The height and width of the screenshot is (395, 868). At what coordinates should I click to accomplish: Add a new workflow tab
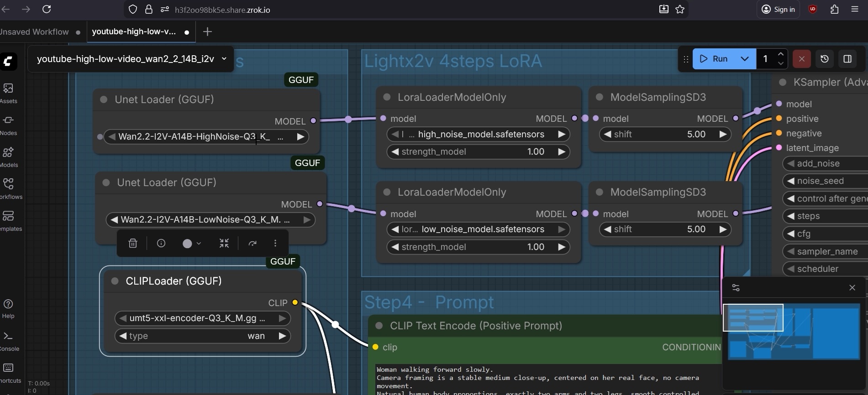point(207,32)
